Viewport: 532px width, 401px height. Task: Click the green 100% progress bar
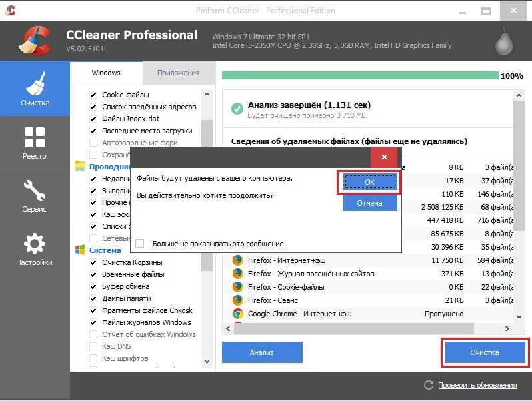pyautogui.click(x=360, y=75)
